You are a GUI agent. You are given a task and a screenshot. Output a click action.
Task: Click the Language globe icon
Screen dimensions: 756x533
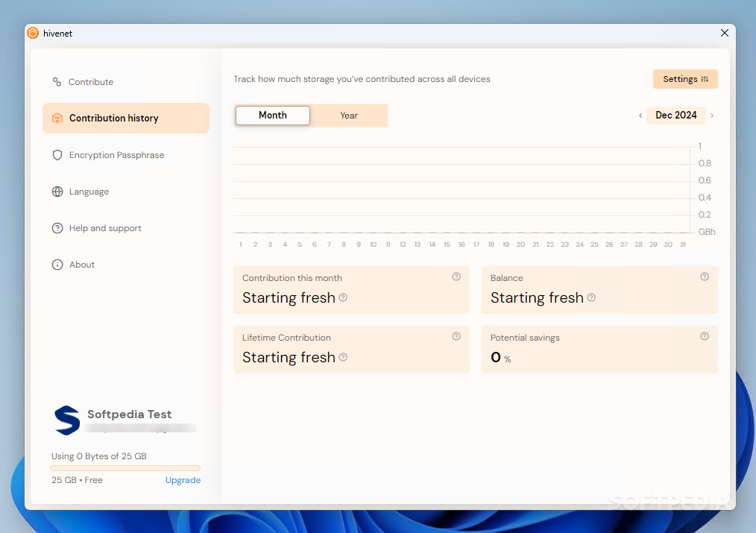click(x=57, y=192)
